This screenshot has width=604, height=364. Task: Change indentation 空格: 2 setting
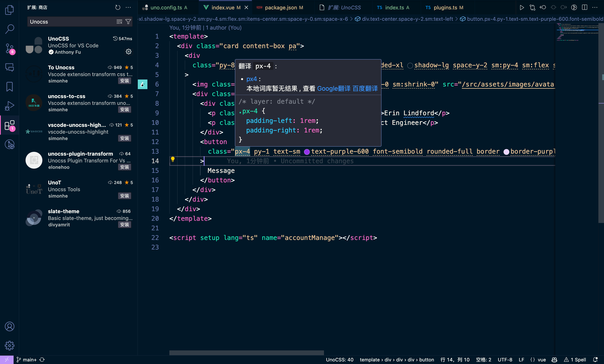click(483, 360)
